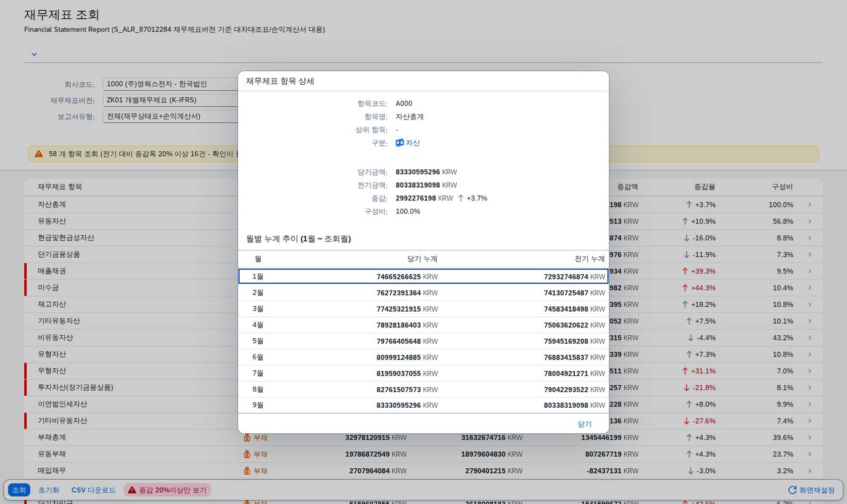This screenshot has height=504, width=847.
Task: Click the 초기화 button
Action: 48,490
